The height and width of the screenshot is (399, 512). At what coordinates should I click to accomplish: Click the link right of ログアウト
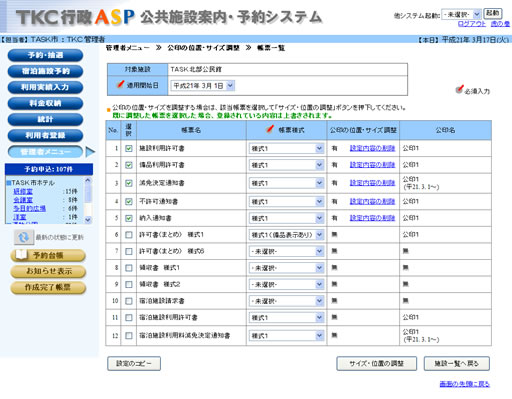coord(500,24)
